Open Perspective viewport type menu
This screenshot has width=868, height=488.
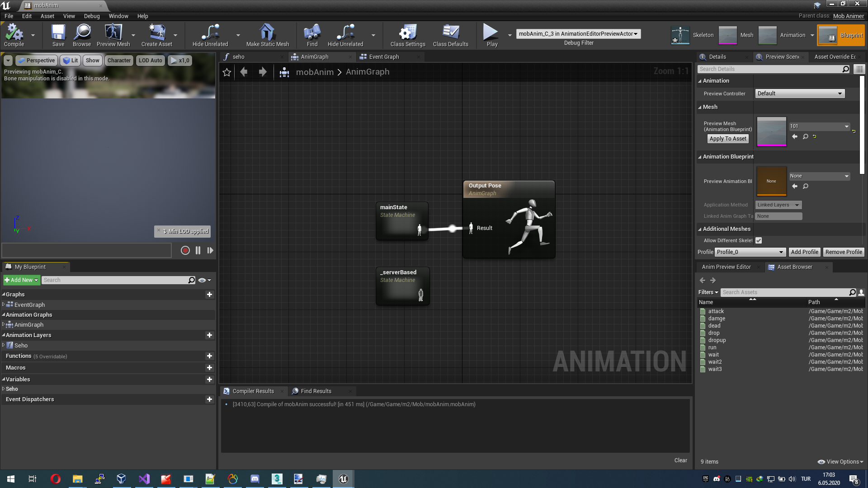pyautogui.click(x=36, y=60)
